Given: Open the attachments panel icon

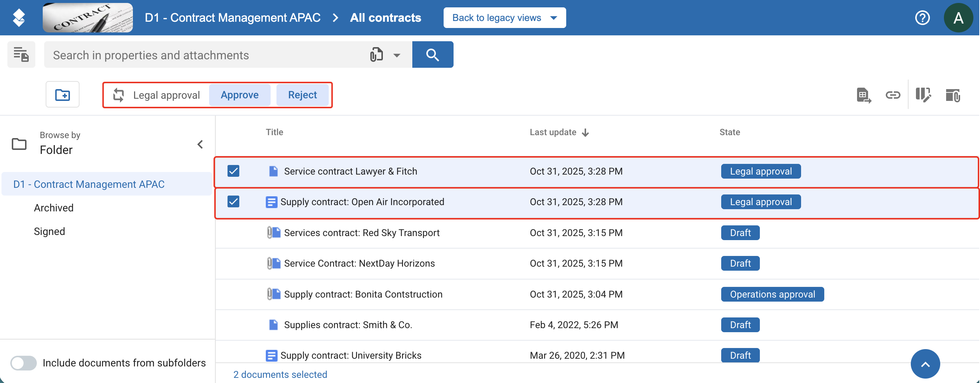Looking at the screenshot, I should tap(953, 95).
